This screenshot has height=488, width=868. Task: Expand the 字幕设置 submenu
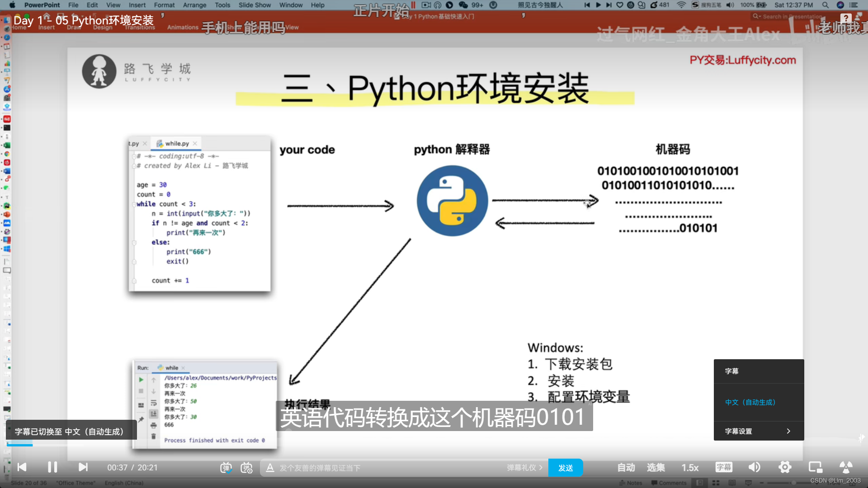pos(758,431)
